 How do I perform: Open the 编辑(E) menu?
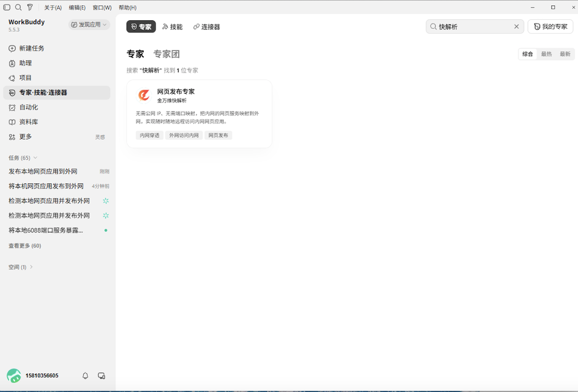pyautogui.click(x=77, y=7)
